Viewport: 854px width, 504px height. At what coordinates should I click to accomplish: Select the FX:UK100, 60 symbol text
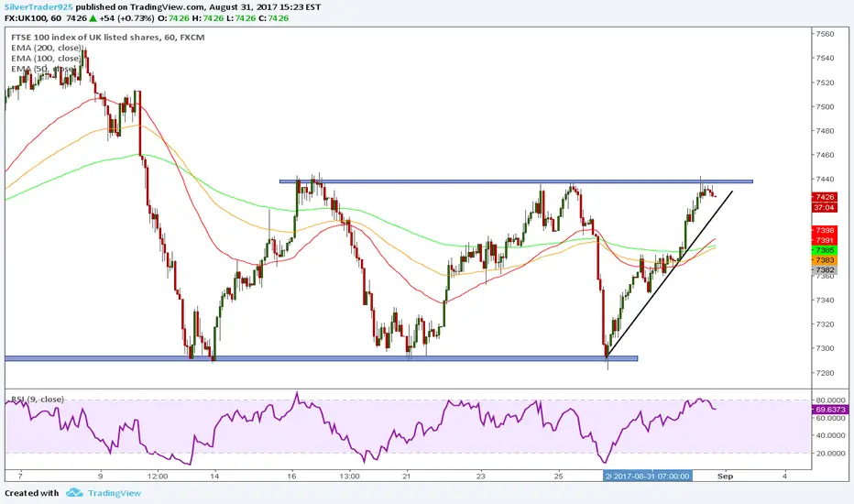tap(33, 18)
